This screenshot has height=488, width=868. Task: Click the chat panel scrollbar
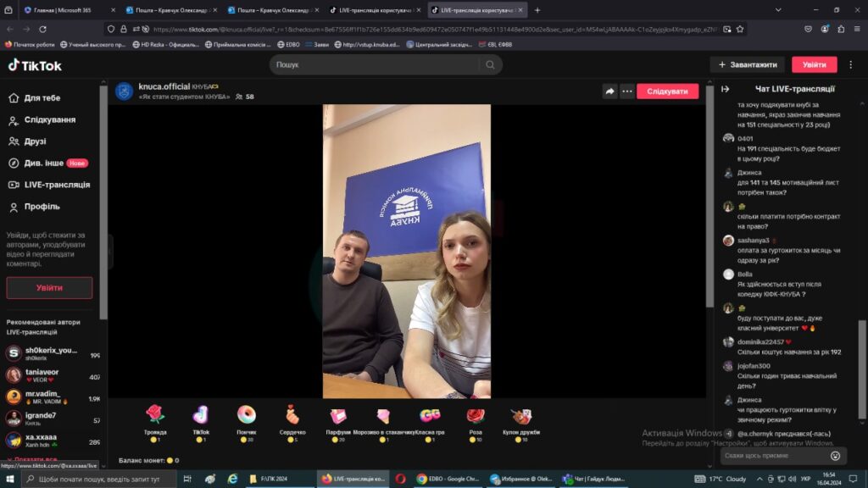point(862,369)
